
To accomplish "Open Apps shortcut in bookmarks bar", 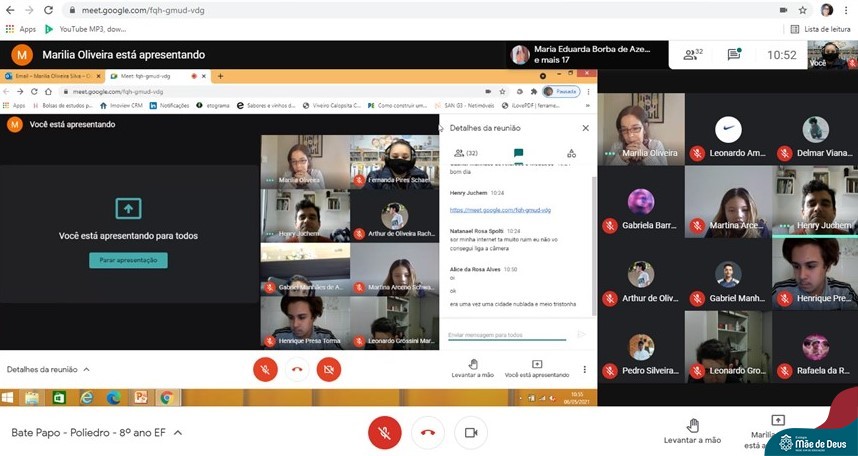I will [x=21, y=29].
